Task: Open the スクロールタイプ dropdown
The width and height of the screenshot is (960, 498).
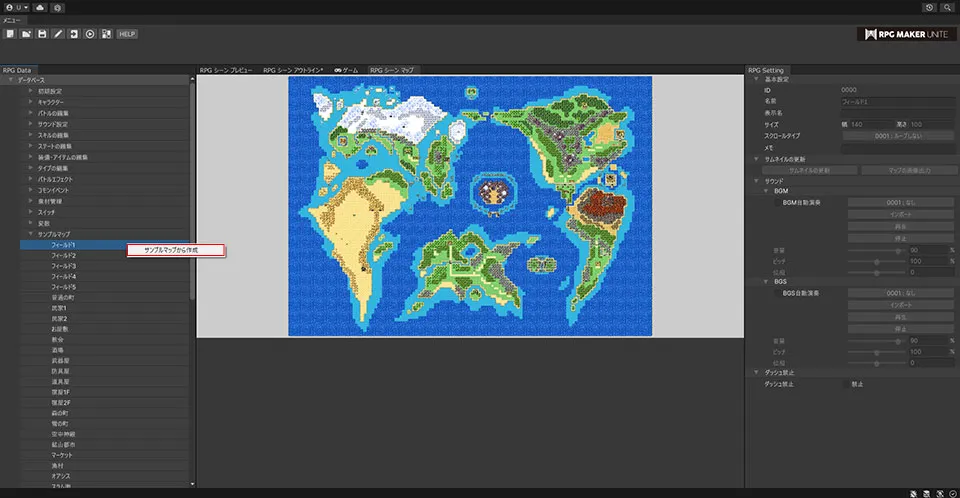Action: pos(897,135)
